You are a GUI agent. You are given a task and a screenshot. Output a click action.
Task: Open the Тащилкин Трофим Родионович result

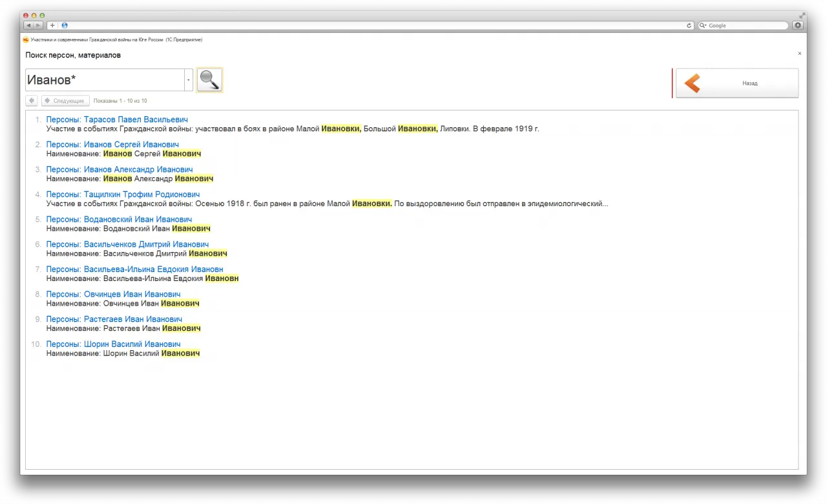123,194
